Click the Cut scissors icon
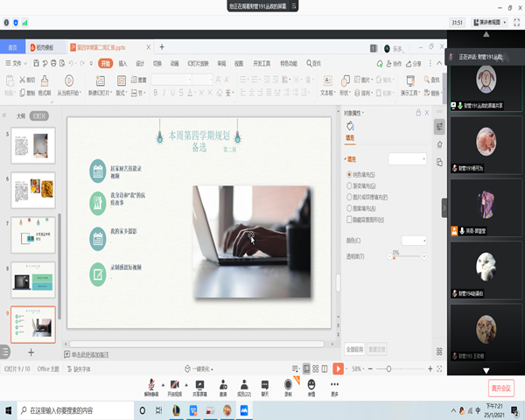The height and width of the screenshot is (420, 525). point(23,80)
